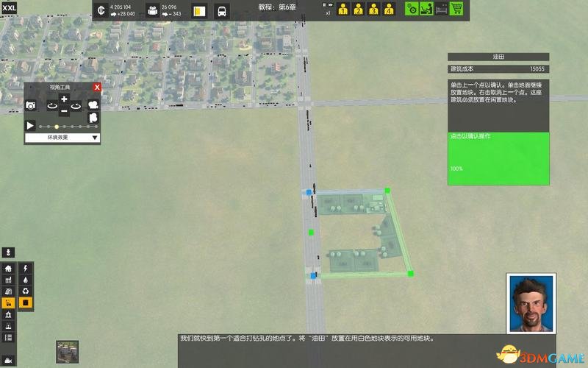Screen dimensions: 588x368
Task: Open the bus transport menu icon
Action: coord(222,11)
